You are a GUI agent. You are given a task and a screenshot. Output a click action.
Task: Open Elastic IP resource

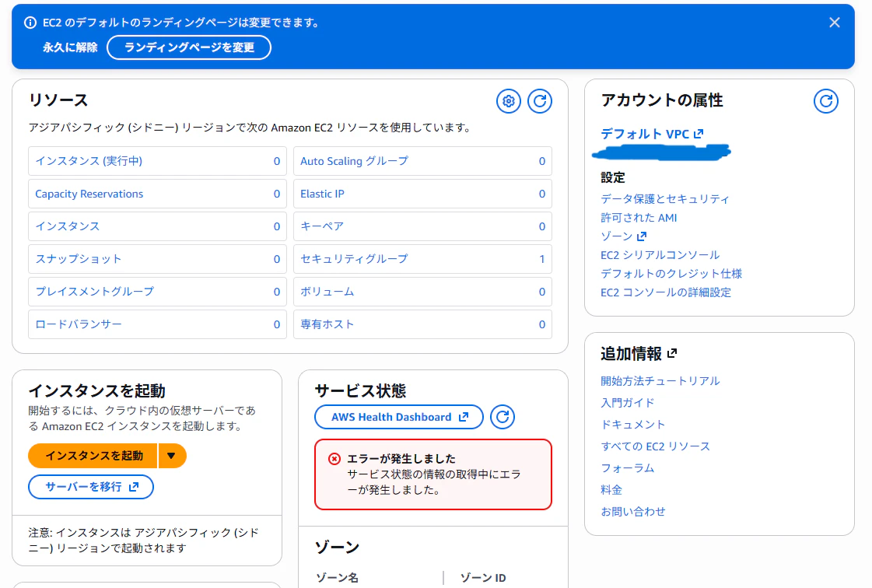click(x=422, y=194)
